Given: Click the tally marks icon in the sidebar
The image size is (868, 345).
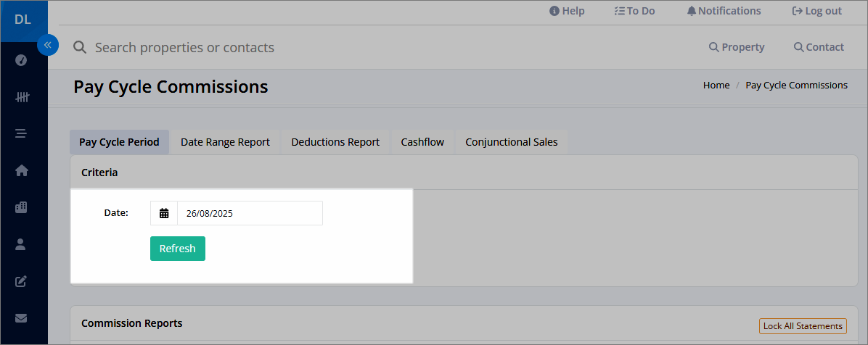Looking at the screenshot, I should (x=22, y=97).
